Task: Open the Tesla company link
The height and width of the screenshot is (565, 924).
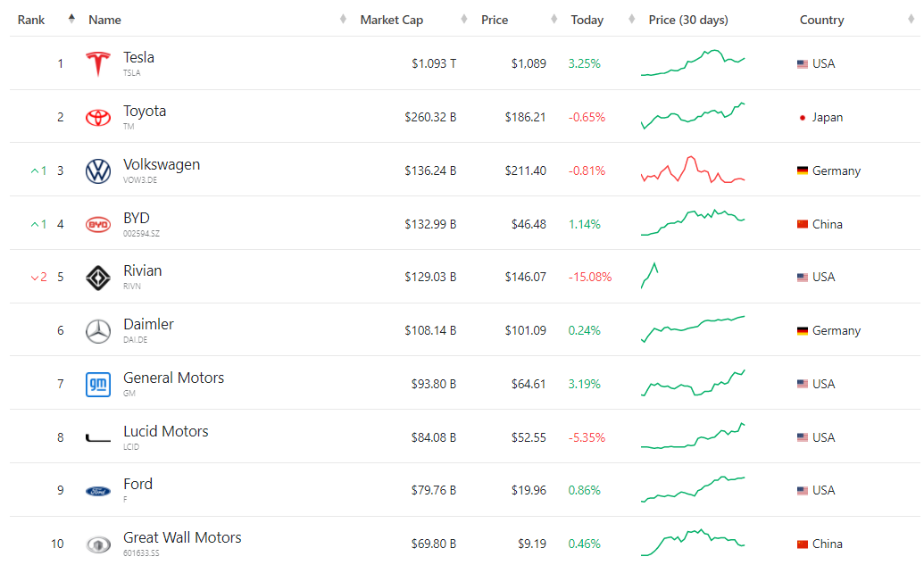Action: point(139,57)
